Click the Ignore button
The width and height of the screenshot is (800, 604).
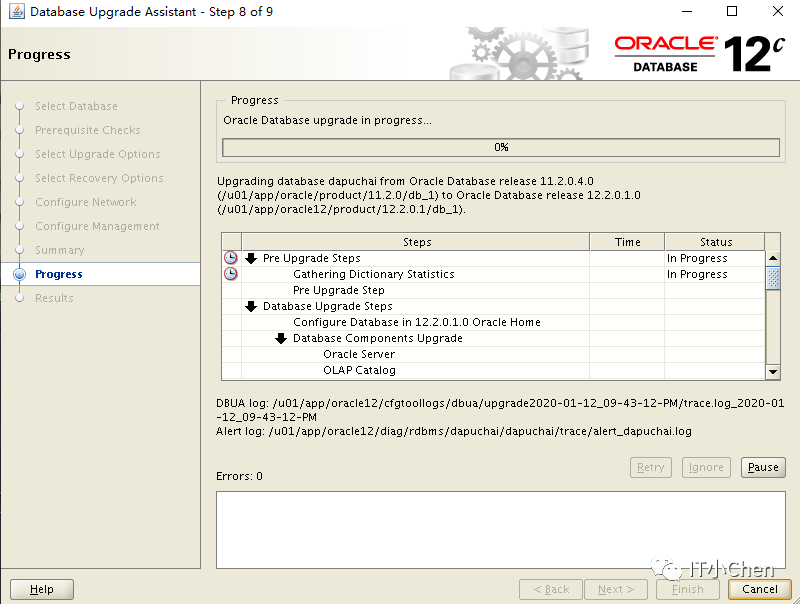point(706,467)
